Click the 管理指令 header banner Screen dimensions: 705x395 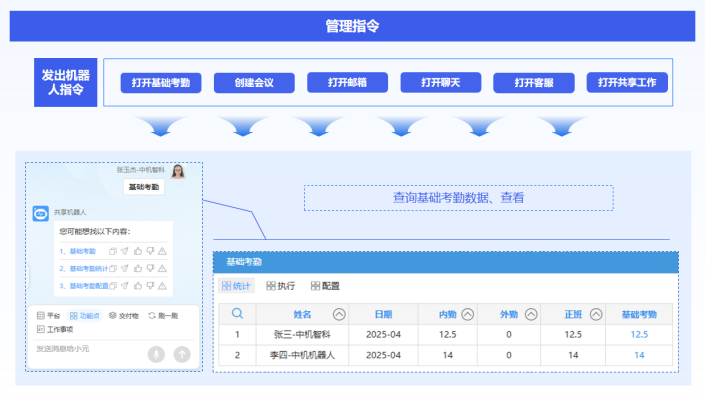coord(352,26)
